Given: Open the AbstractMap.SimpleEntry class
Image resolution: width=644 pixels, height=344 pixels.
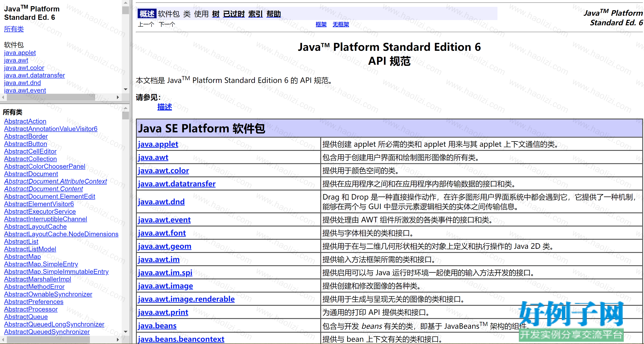Looking at the screenshot, I should coord(41,264).
